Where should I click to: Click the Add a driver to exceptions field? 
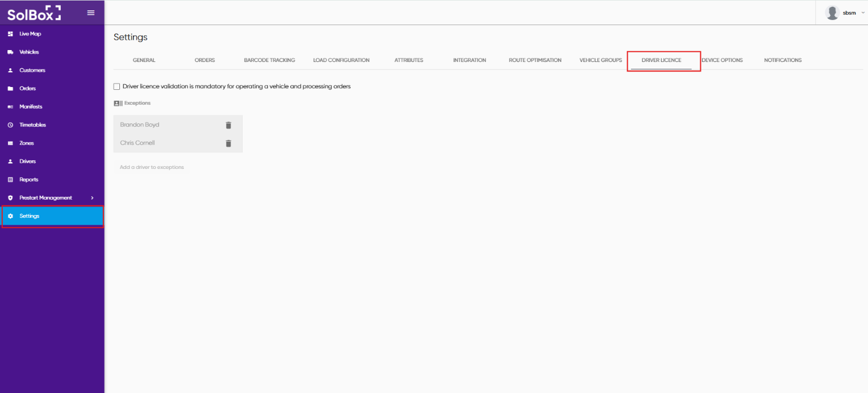(x=152, y=167)
